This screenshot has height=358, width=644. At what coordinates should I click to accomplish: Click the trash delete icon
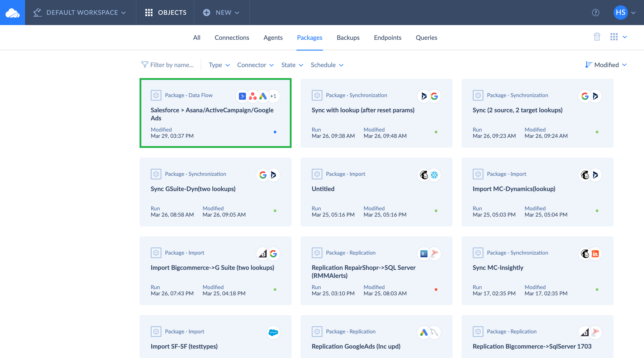597,37
